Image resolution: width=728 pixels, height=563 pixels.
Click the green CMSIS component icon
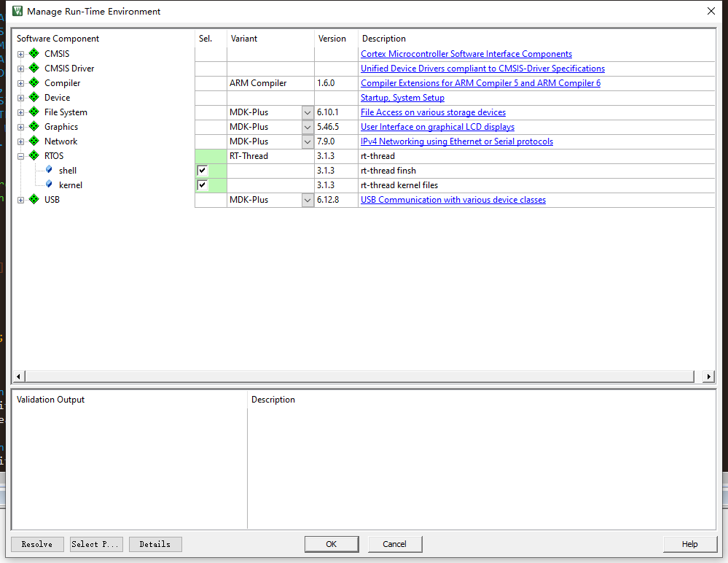coord(34,53)
